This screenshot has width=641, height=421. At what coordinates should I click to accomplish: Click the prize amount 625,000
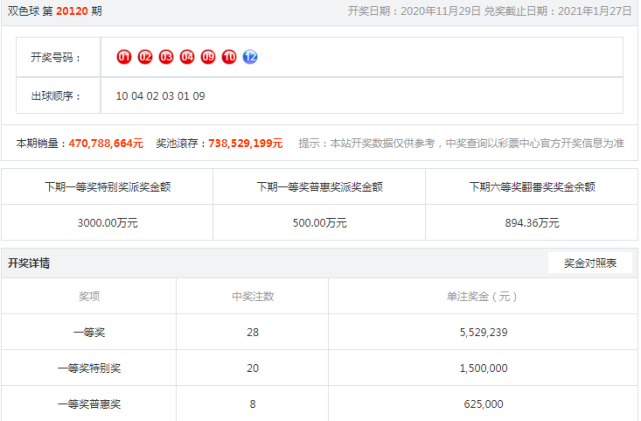coord(484,404)
